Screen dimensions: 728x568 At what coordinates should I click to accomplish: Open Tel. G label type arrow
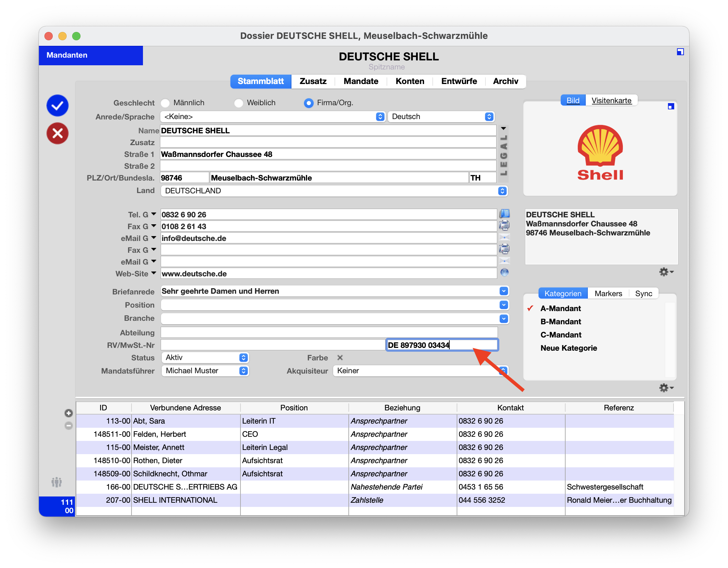coord(154,214)
